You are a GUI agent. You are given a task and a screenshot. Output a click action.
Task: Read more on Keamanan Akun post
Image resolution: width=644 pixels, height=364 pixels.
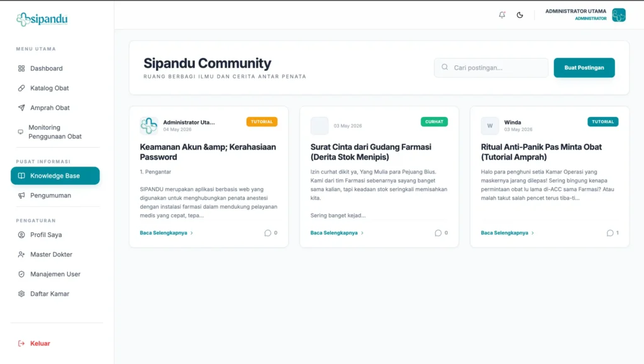click(166, 233)
